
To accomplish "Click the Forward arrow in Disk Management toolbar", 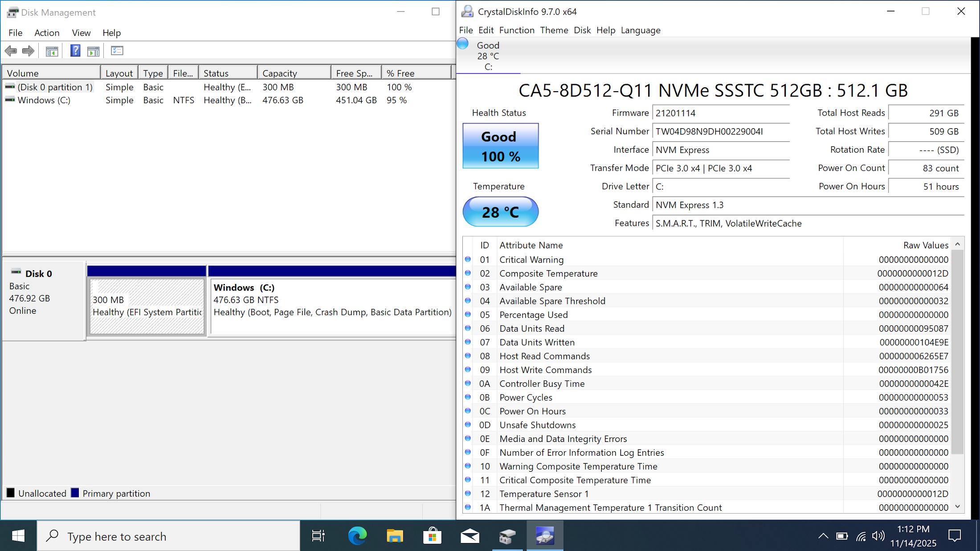I will click(28, 51).
